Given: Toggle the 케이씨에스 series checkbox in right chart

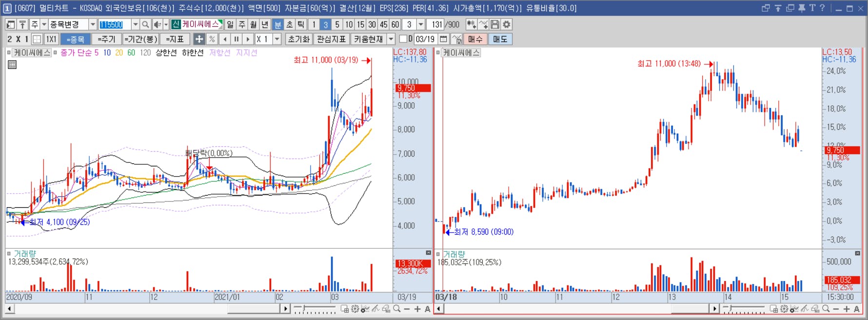Looking at the screenshot, I should [438, 53].
